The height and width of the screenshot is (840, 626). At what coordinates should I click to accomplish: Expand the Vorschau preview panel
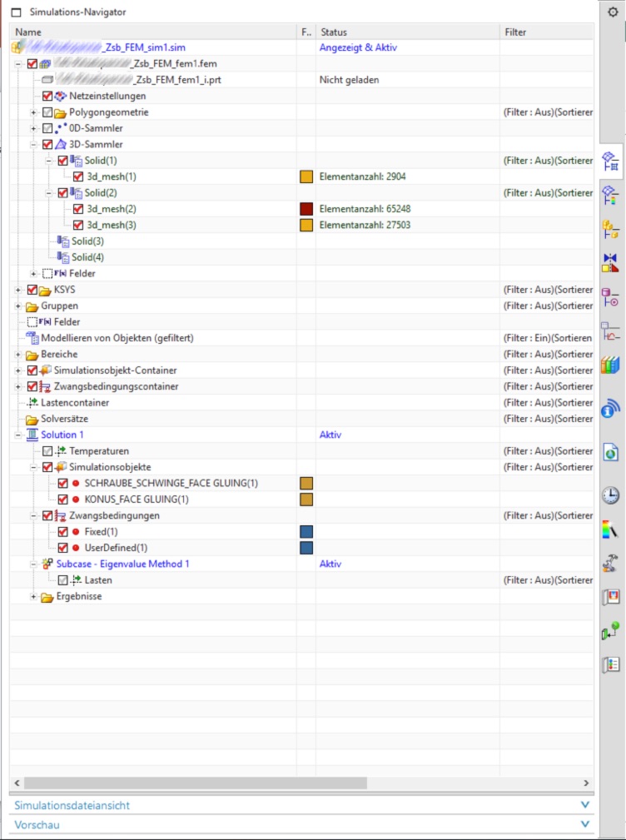(x=301, y=824)
